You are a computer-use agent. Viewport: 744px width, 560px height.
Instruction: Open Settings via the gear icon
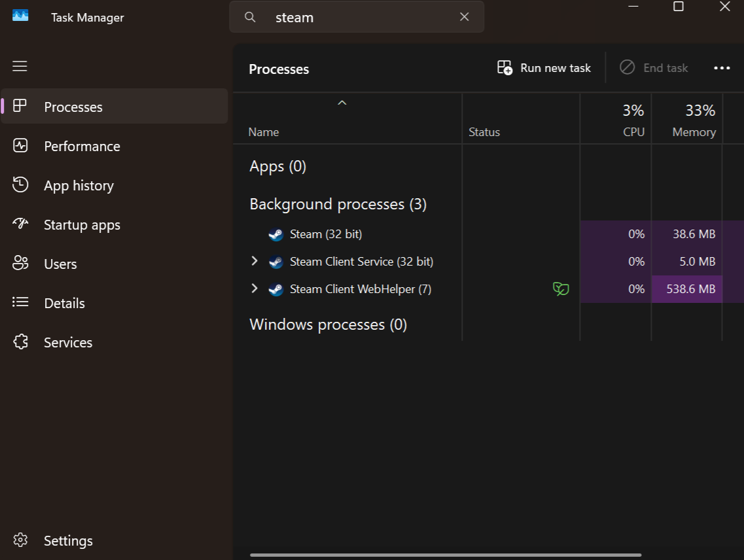click(x=20, y=540)
